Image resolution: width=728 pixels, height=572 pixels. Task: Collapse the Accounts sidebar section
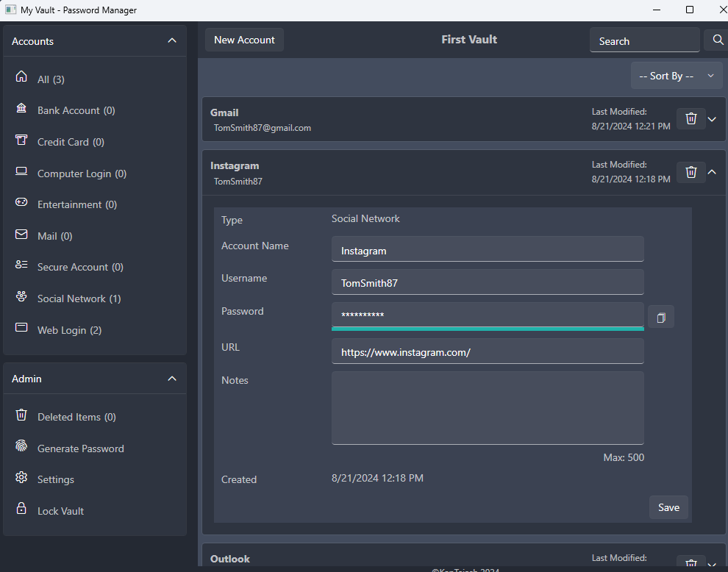point(172,41)
